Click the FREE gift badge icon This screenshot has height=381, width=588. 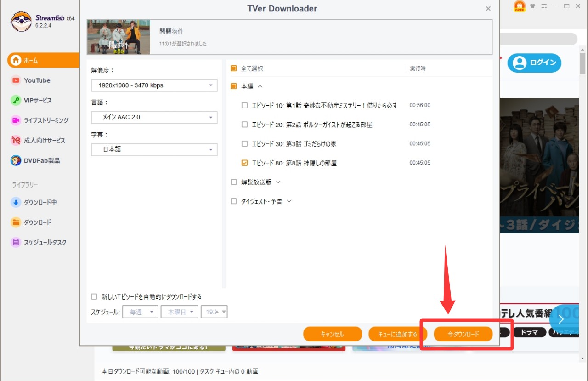click(520, 6)
